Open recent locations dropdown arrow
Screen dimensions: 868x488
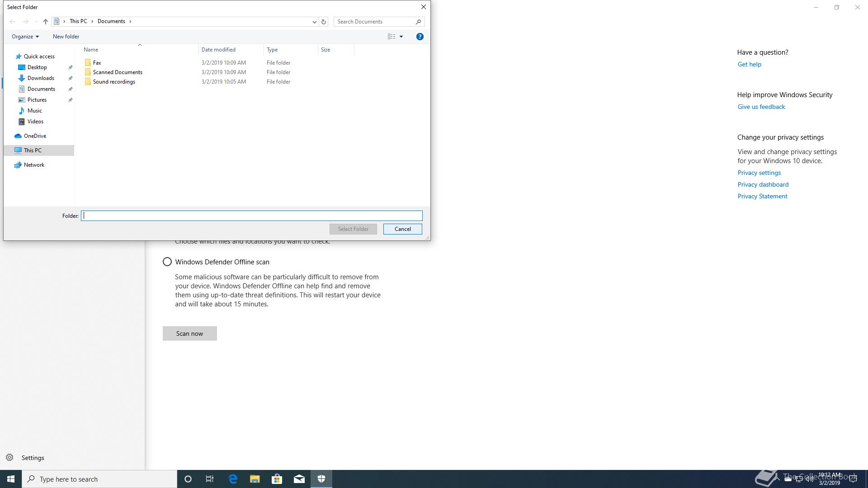coord(36,22)
